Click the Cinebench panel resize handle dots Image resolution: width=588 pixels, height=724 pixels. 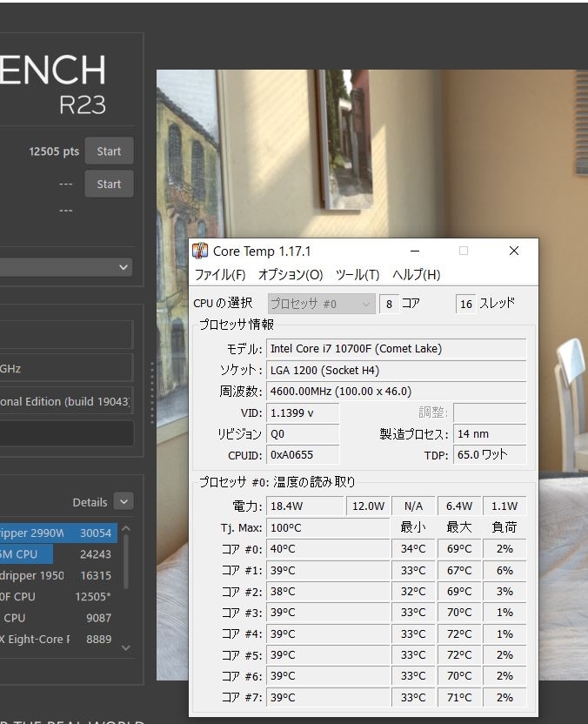(x=152, y=393)
